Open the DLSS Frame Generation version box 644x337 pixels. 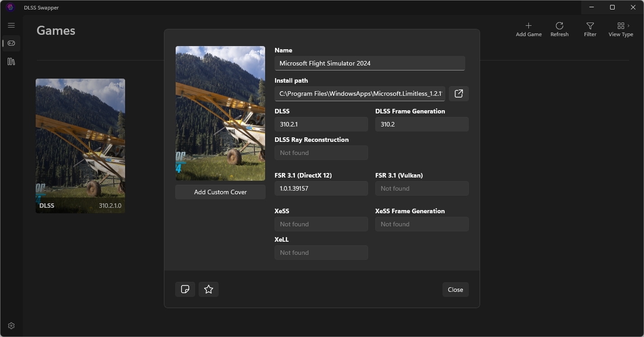click(422, 124)
